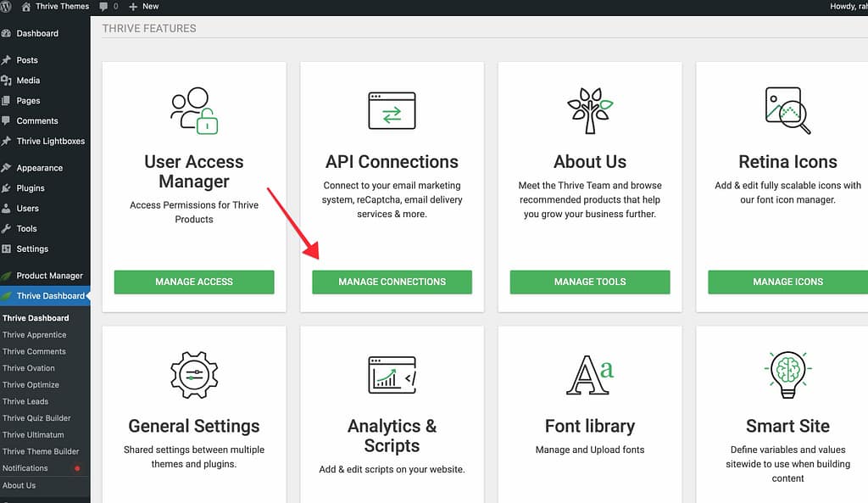This screenshot has height=503, width=868.
Task: Click the Smart Site lightbulb icon
Action: click(787, 374)
